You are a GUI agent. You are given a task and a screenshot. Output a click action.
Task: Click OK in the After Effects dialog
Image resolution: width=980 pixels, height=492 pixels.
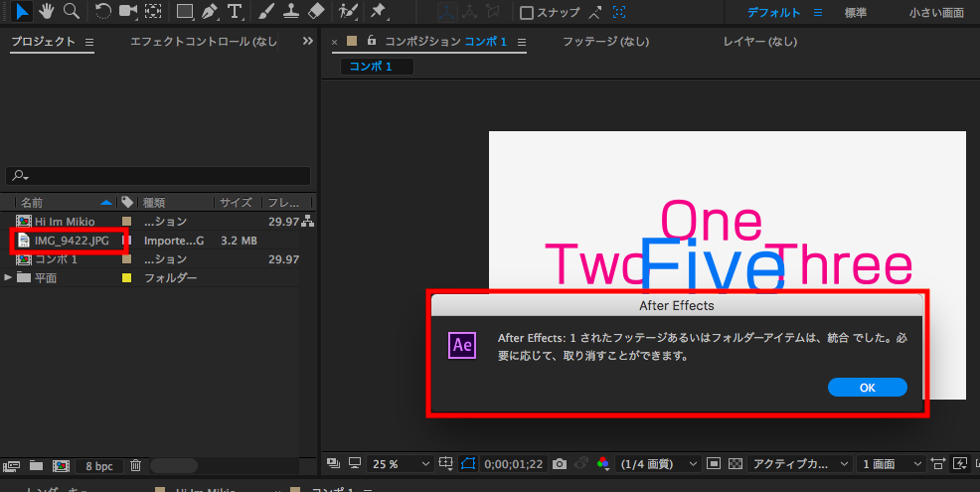click(x=867, y=387)
